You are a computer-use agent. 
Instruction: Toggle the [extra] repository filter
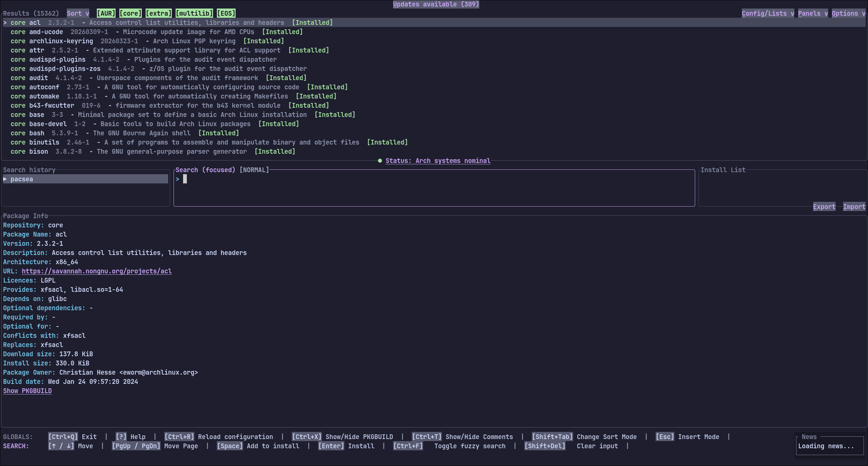coord(159,13)
